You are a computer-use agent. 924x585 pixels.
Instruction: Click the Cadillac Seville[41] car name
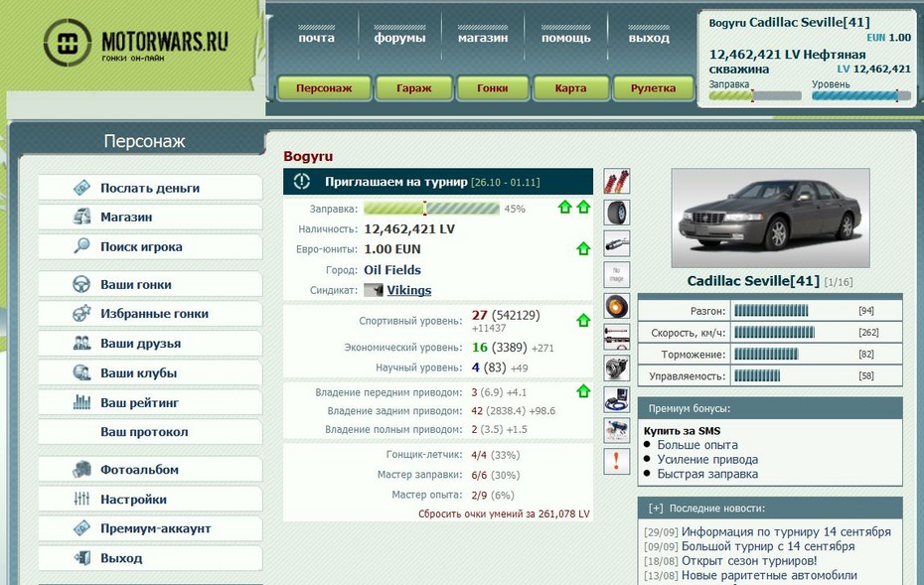click(x=753, y=281)
